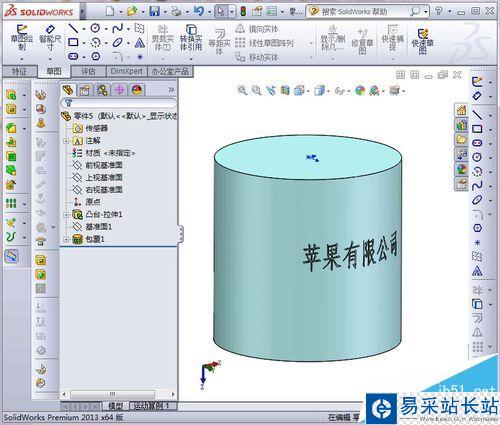
Task: Click the Save icon in top toolbar
Action: (x=154, y=12)
